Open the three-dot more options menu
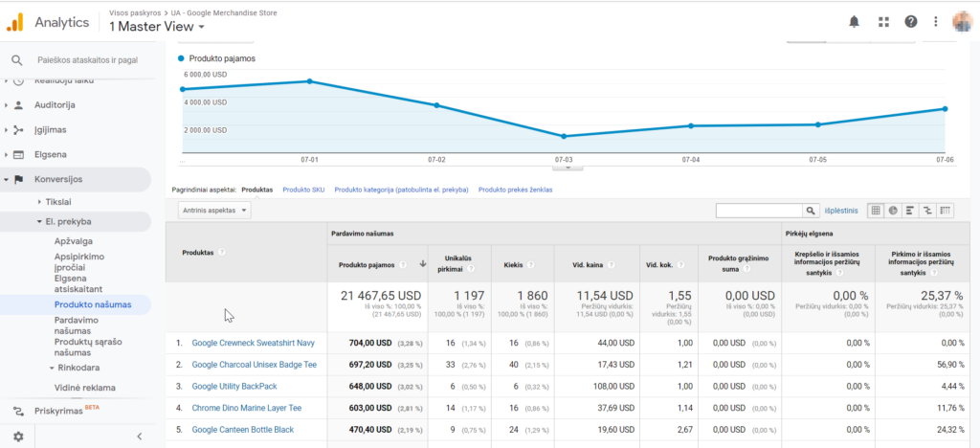The image size is (980, 448). [x=936, y=22]
